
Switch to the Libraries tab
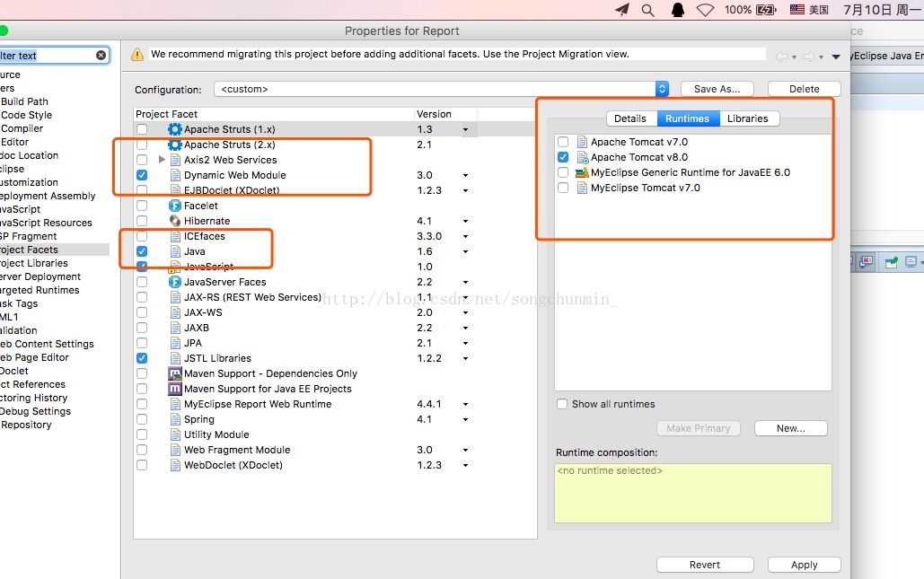click(x=748, y=118)
